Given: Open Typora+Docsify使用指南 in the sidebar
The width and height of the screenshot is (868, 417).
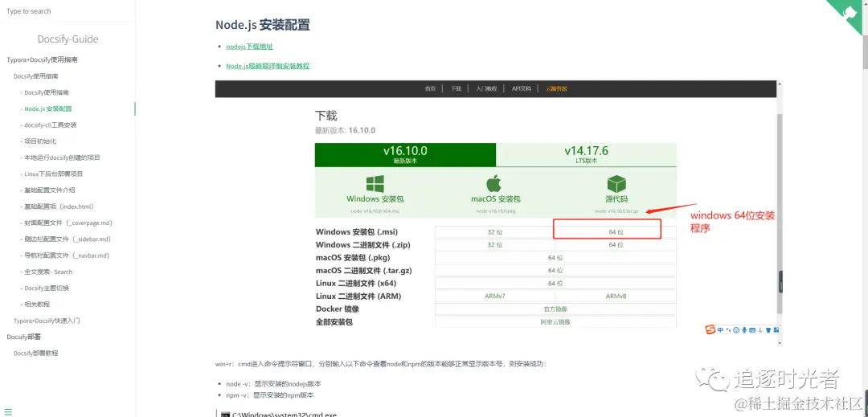Looking at the screenshot, I should point(42,59).
